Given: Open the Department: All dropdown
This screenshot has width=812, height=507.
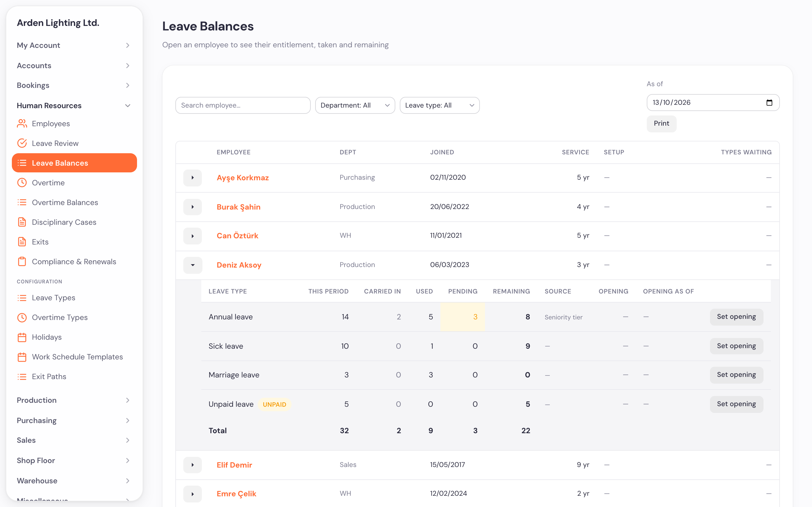Looking at the screenshot, I should tap(355, 105).
